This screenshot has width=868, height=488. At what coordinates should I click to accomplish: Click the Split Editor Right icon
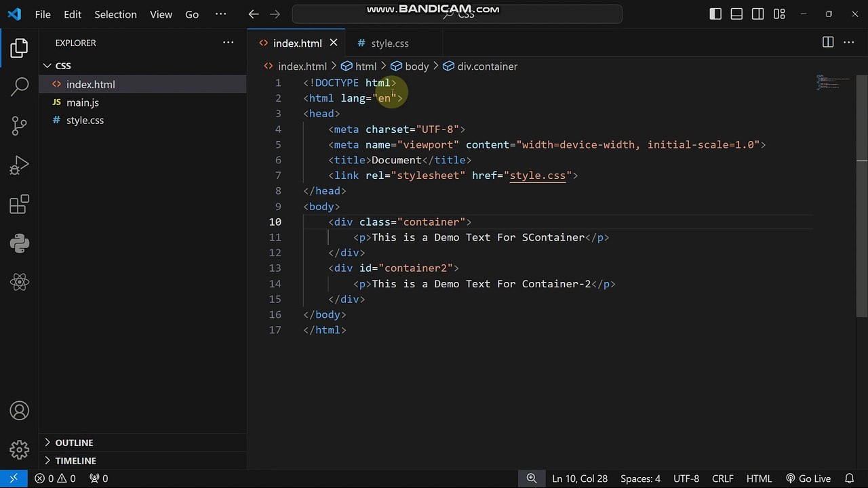click(x=827, y=43)
